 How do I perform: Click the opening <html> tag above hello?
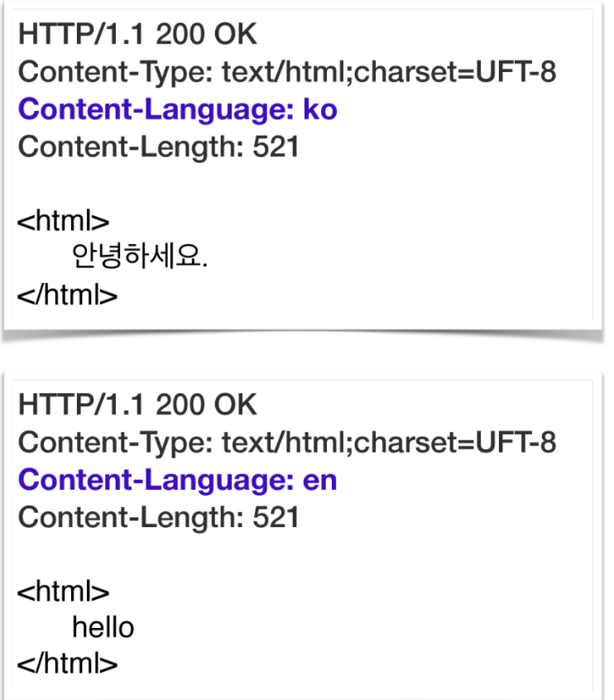(64, 592)
